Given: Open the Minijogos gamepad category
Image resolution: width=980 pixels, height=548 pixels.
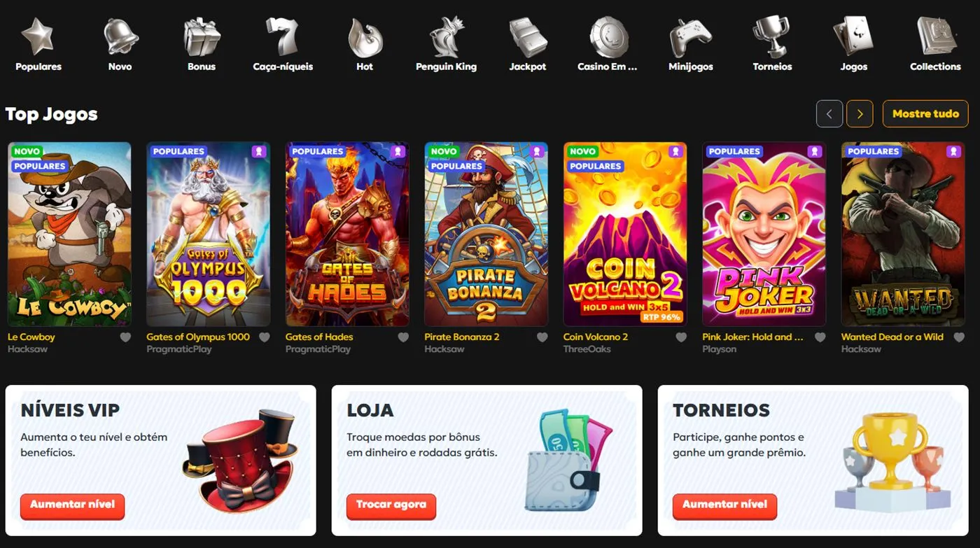Looking at the screenshot, I should 691,44.
